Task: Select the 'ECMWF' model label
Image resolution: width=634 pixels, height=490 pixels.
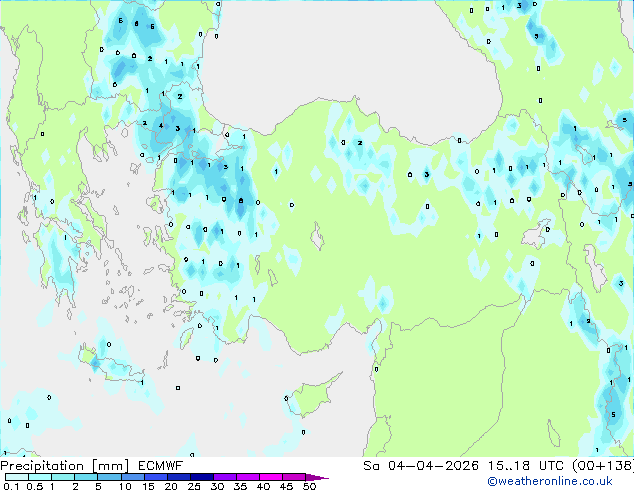Action: click(161, 466)
